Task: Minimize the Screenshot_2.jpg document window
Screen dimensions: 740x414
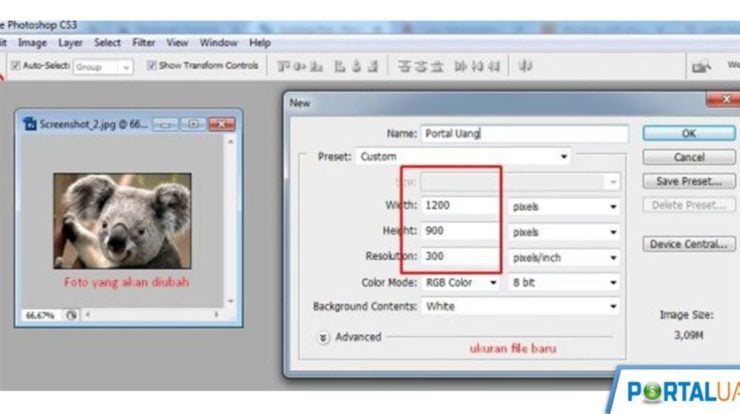Action: click(x=165, y=124)
